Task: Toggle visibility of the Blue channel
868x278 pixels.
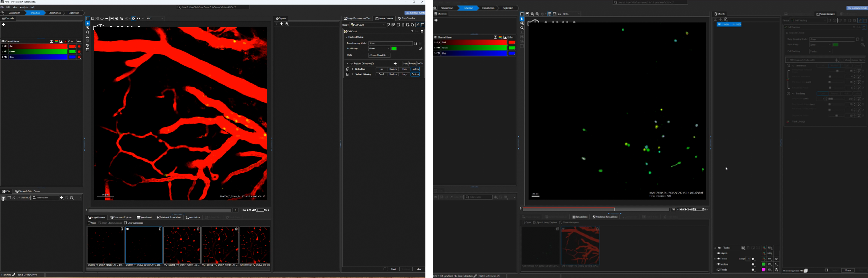Action: [x=6, y=57]
